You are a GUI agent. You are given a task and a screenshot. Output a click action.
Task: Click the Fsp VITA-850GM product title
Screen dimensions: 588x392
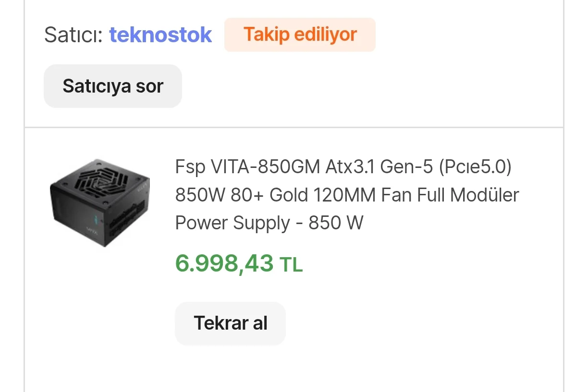click(343, 167)
